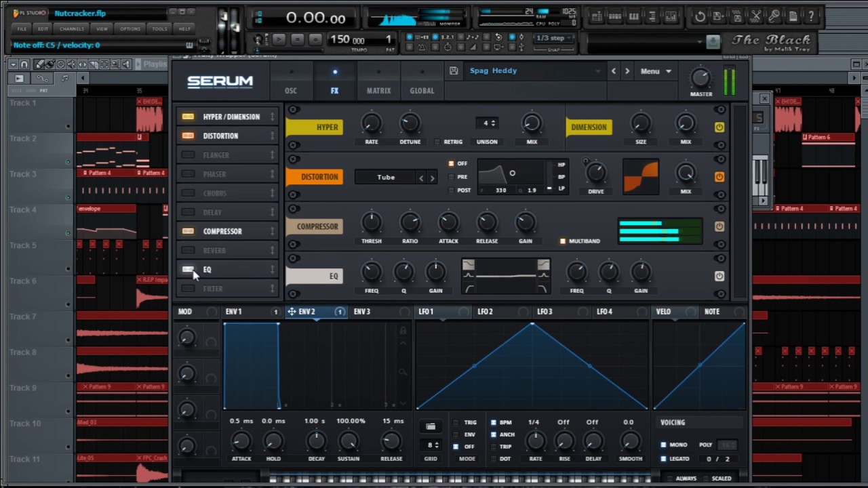This screenshot has width=868, height=488.
Task: Toggle Distortion effect power button
Action: coord(719,177)
